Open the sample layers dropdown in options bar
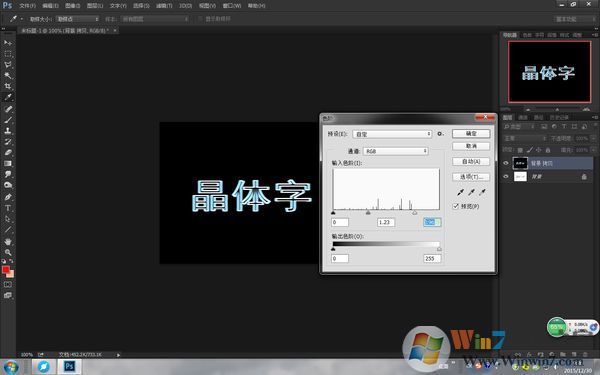Image resolution: width=600 pixels, height=375 pixels. [x=155, y=19]
